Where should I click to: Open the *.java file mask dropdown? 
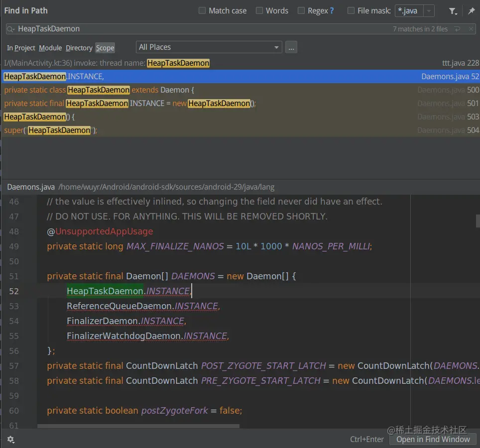[x=429, y=11]
